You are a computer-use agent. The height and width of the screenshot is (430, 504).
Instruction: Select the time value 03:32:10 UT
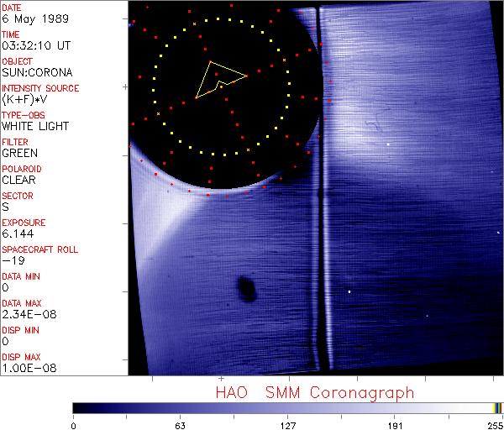point(35,45)
